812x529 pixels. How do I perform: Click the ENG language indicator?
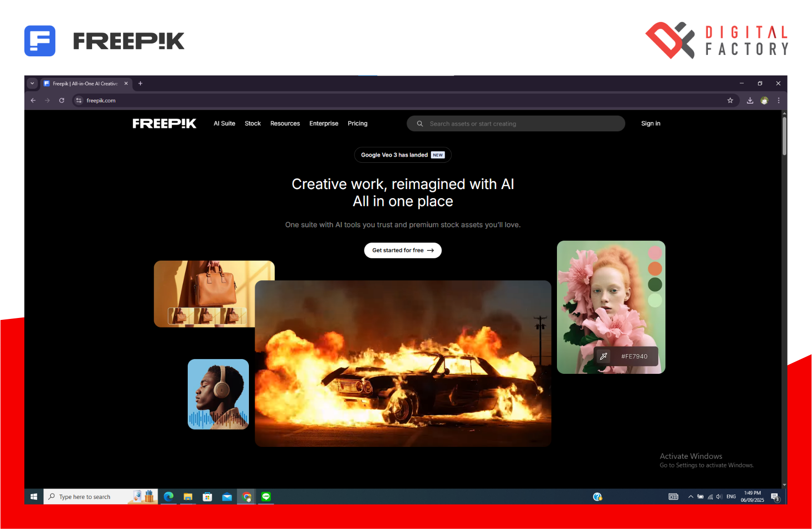[x=731, y=497]
